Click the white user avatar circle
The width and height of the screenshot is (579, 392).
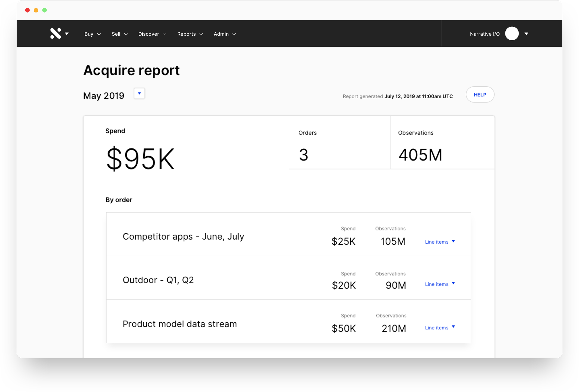(x=512, y=33)
